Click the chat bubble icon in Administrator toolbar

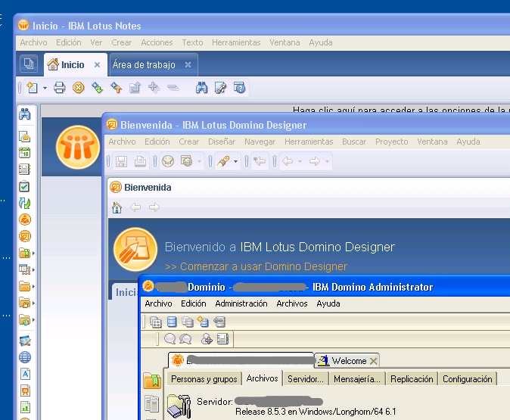tap(169, 339)
